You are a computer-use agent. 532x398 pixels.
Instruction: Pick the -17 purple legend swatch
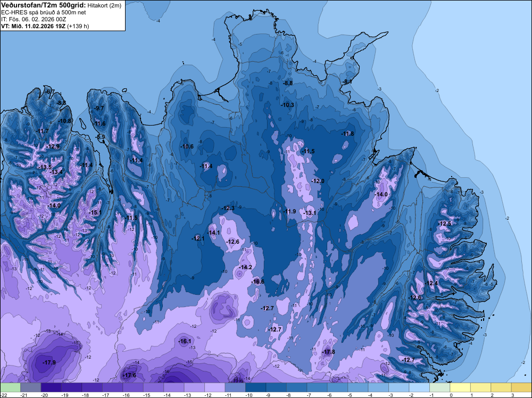click(x=112, y=387)
